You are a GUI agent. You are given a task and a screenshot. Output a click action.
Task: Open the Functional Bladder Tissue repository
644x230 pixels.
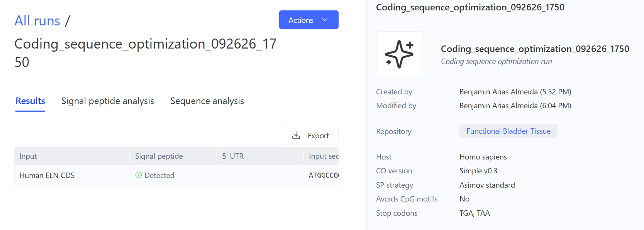pyautogui.click(x=508, y=131)
